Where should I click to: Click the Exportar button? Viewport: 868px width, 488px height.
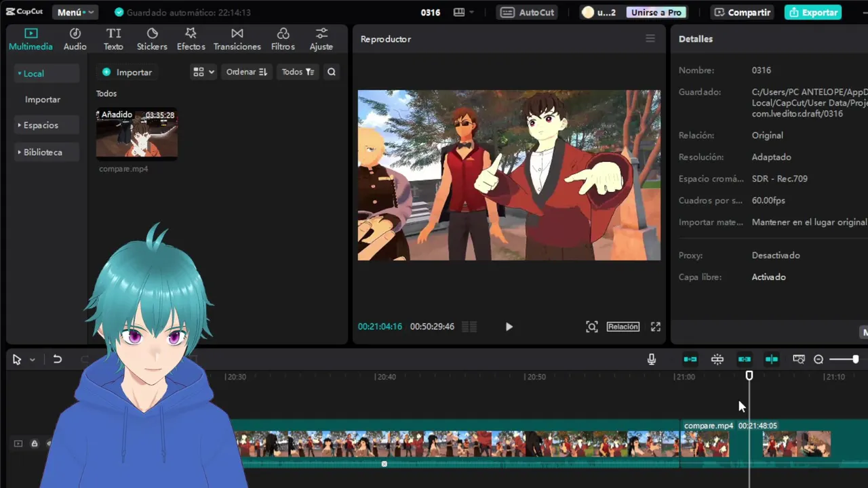(813, 12)
